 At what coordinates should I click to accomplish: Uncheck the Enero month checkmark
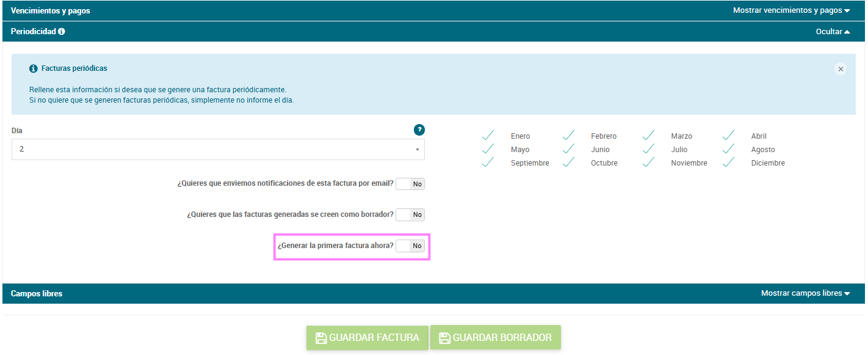click(488, 136)
